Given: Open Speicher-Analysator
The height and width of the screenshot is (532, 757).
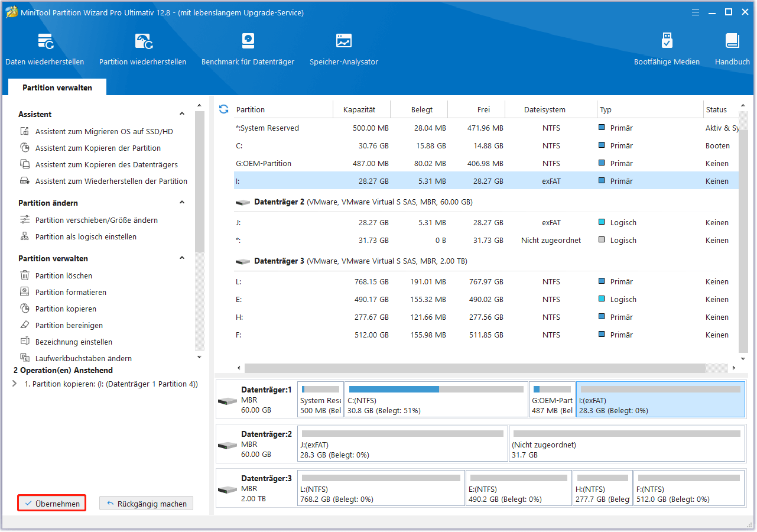Looking at the screenshot, I should 344,50.
